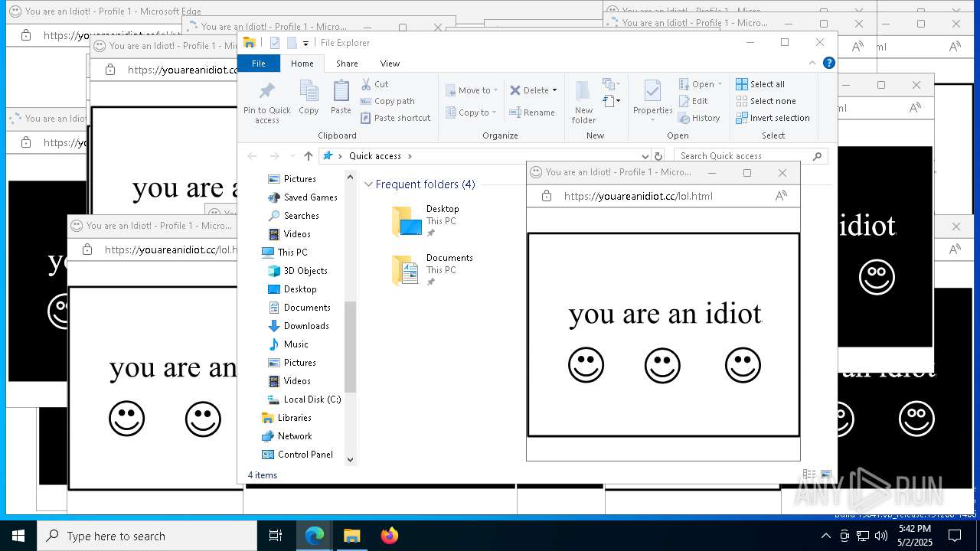The image size is (980, 551).
Task: Open the File menu tab
Action: point(259,64)
